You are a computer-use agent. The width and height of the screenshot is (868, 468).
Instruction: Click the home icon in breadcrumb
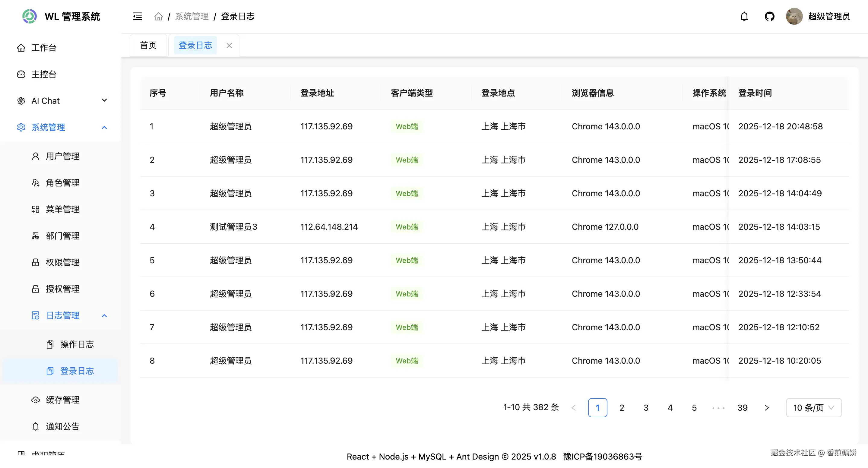coord(158,16)
